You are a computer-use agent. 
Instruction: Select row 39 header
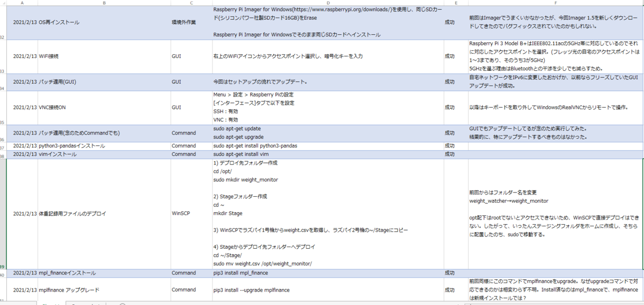point(3,214)
